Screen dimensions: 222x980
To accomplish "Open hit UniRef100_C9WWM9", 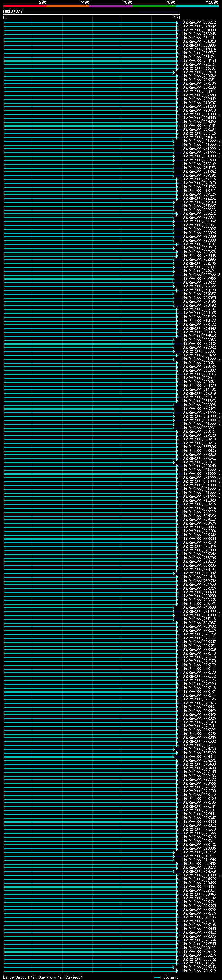I will [x=199, y=30].
